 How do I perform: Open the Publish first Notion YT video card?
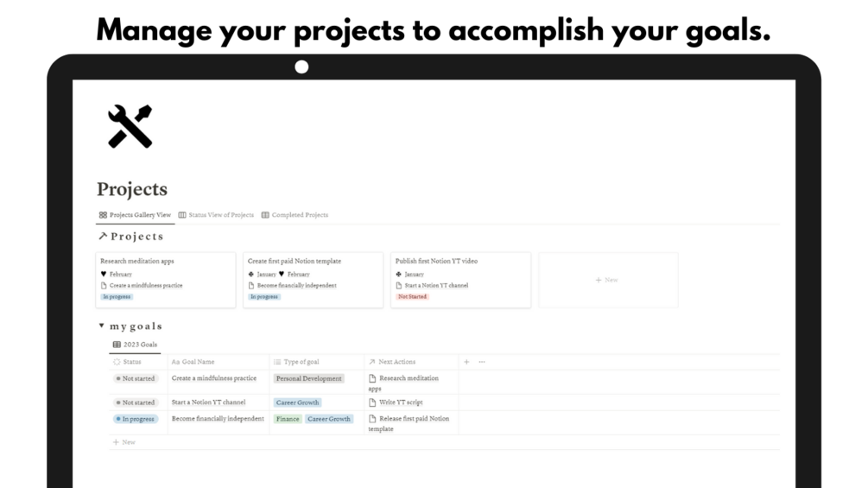click(x=436, y=261)
